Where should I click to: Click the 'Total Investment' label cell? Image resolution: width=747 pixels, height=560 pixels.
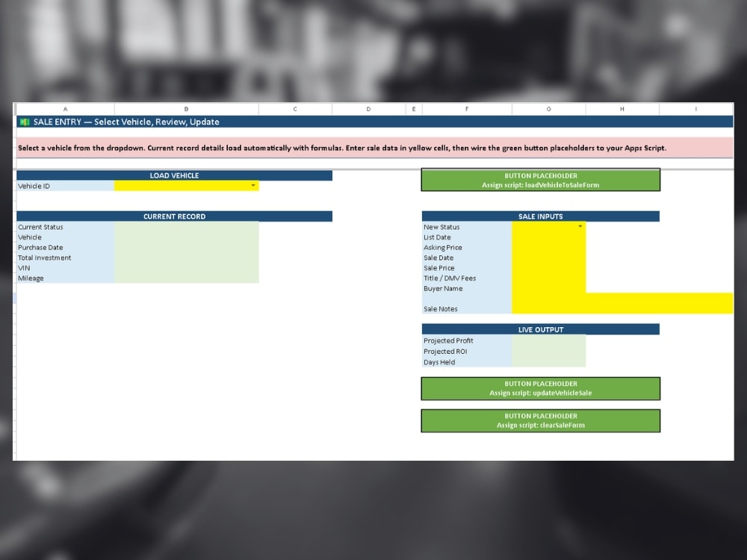(x=65, y=258)
